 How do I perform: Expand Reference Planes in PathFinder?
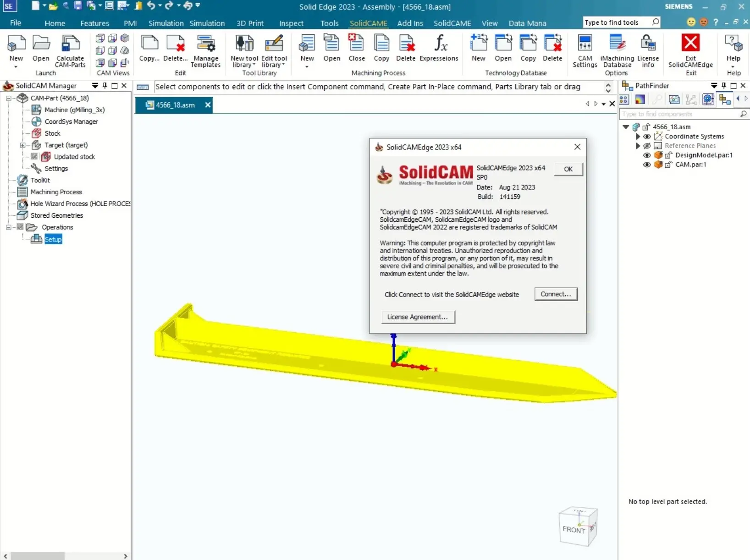pyautogui.click(x=638, y=146)
